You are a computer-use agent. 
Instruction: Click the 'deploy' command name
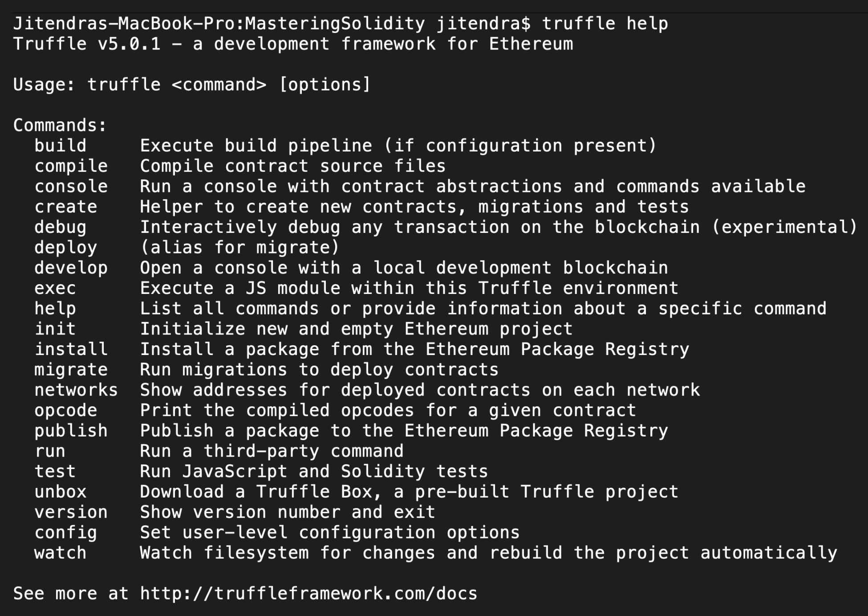coord(66,248)
